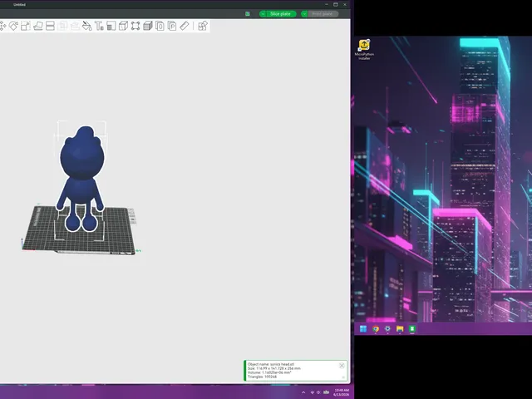Screen dimensions: 532x399
Task: Activate the Lay on Face tool
Action: [x=38, y=26]
